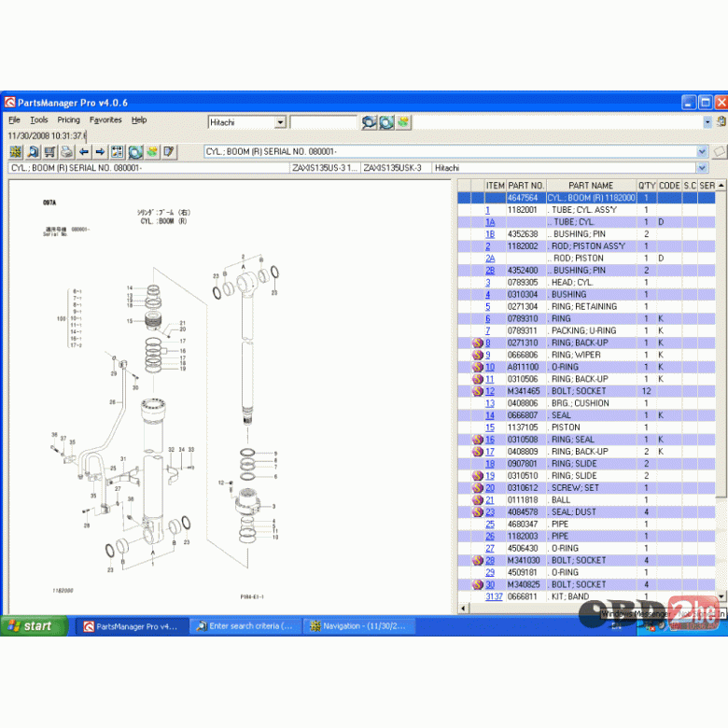This screenshot has height=728, width=728.
Task: Click the marker icon on row BOLT; SOCKET M340825
Action: pos(478,584)
